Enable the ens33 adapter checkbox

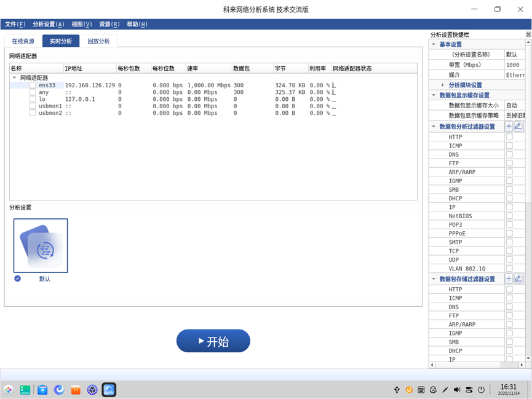point(33,85)
